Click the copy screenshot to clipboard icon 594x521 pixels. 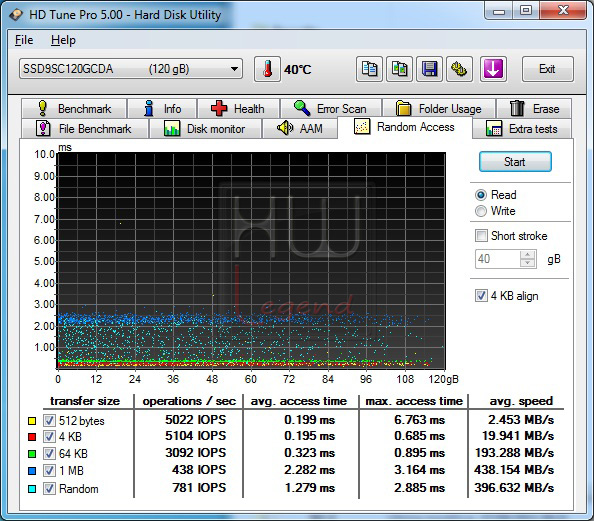click(x=399, y=69)
